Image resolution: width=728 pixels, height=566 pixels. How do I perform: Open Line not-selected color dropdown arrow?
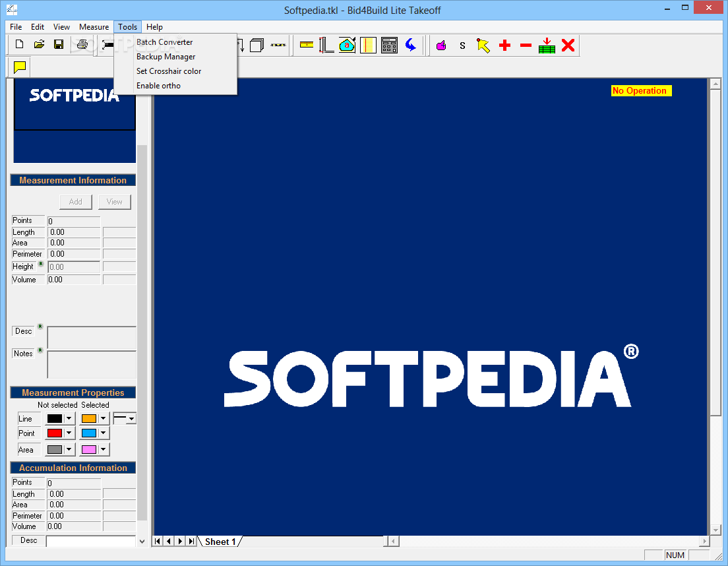69,418
